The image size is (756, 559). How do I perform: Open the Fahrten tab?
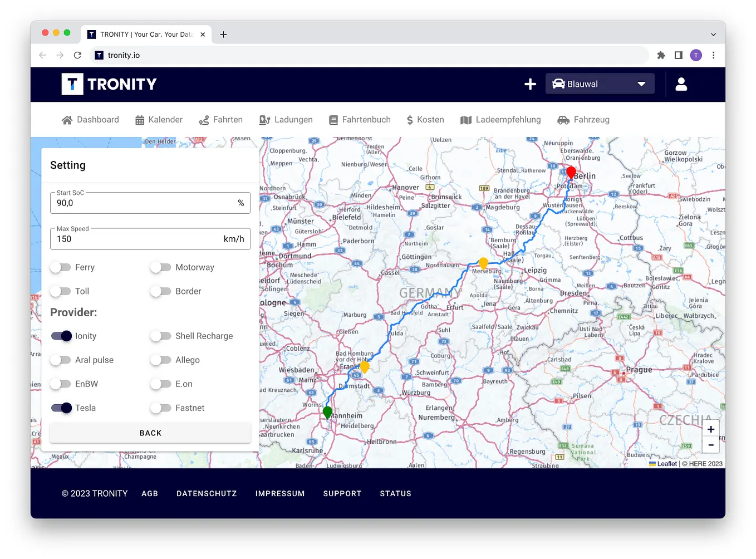pyautogui.click(x=221, y=120)
